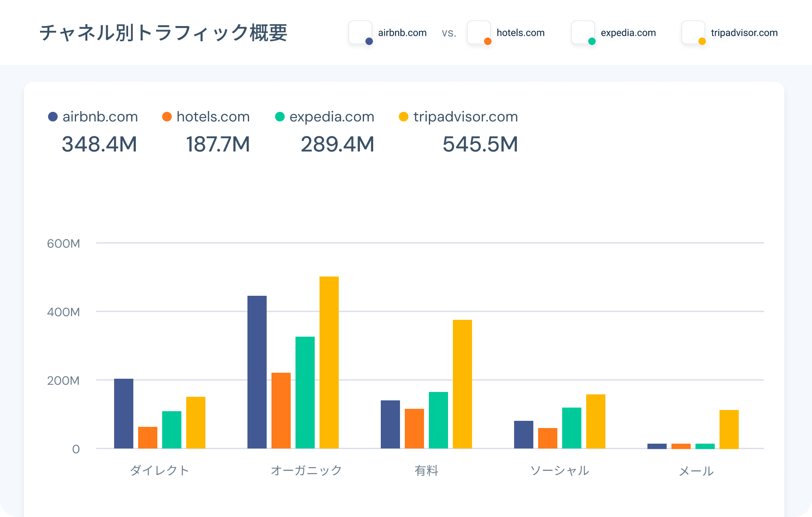Select the ダイレクト category axis label
Viewport: 812px width, 517px height.
pos(159,470)
